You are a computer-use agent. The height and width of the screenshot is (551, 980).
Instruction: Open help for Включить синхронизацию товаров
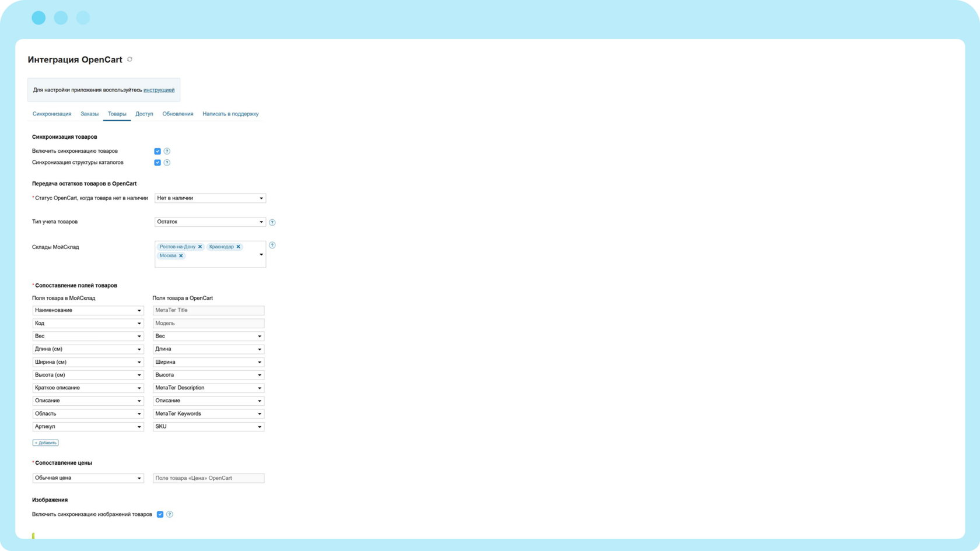coord(167,151)
